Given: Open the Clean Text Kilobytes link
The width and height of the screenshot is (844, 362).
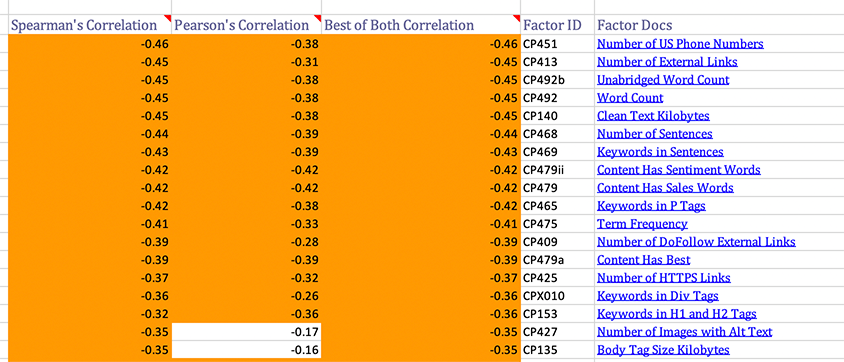Looking at the screenshot, I should pyautogui.click(x=653, y=116).
